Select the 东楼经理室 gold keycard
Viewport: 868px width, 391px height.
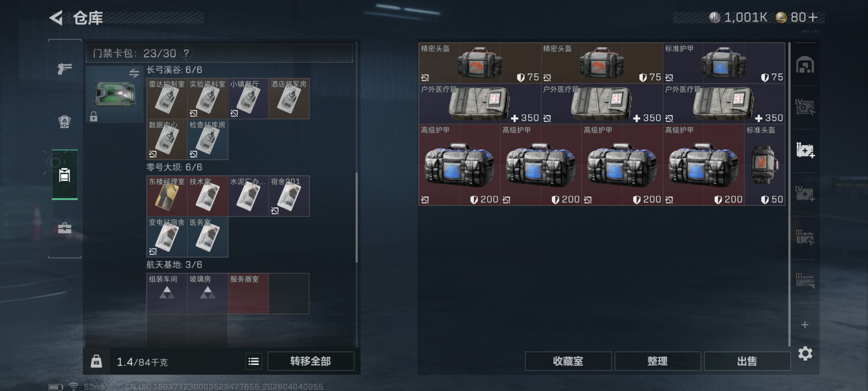[167, 196]
